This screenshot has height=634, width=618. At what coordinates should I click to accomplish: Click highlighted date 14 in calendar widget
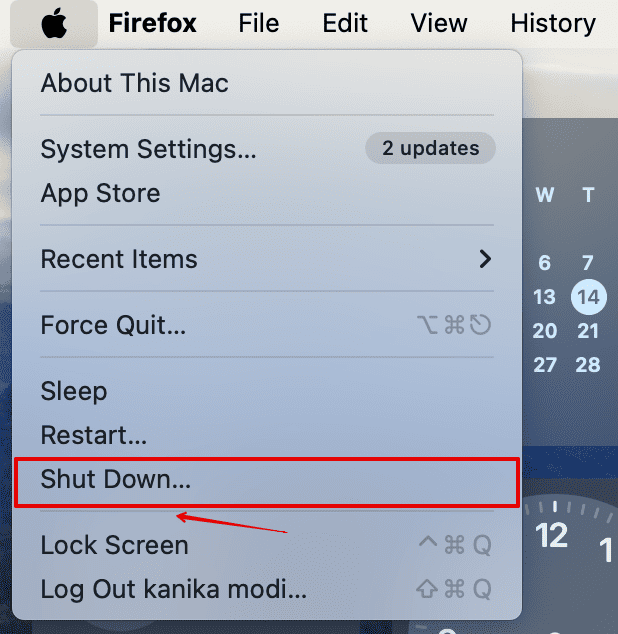pos(588,297)
